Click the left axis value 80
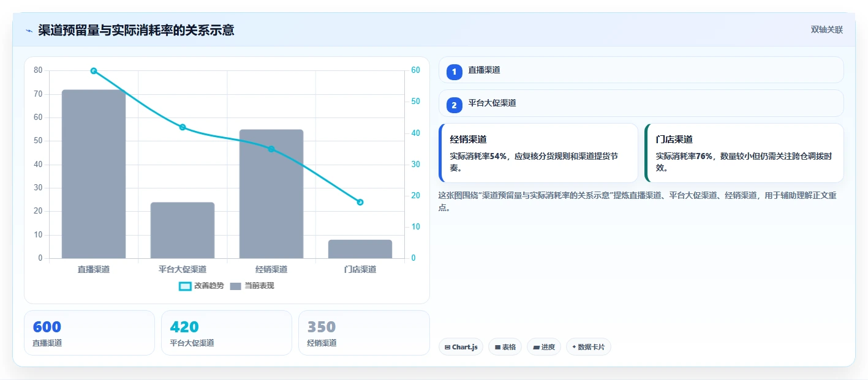 click(38, 70)
